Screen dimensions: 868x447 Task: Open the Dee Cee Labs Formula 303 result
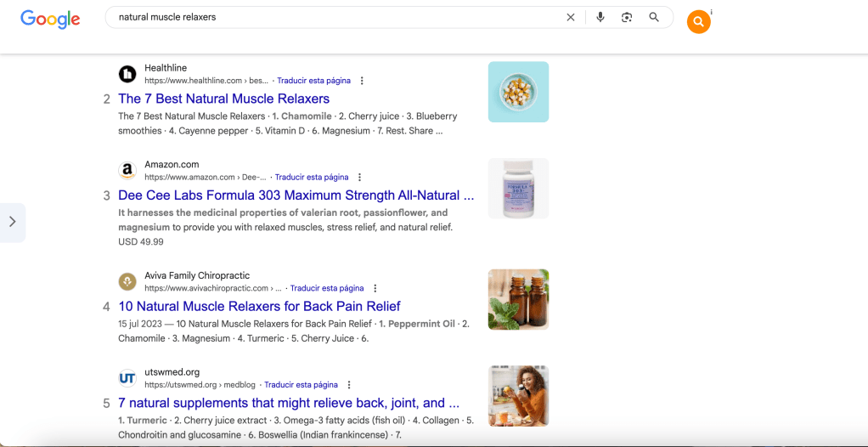(x=296, y=195)
